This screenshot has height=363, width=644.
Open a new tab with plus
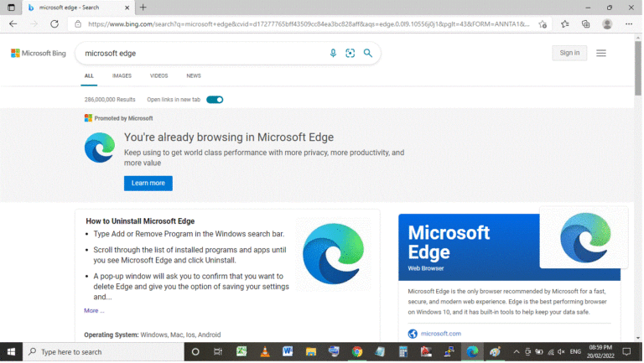pos(143,8)
